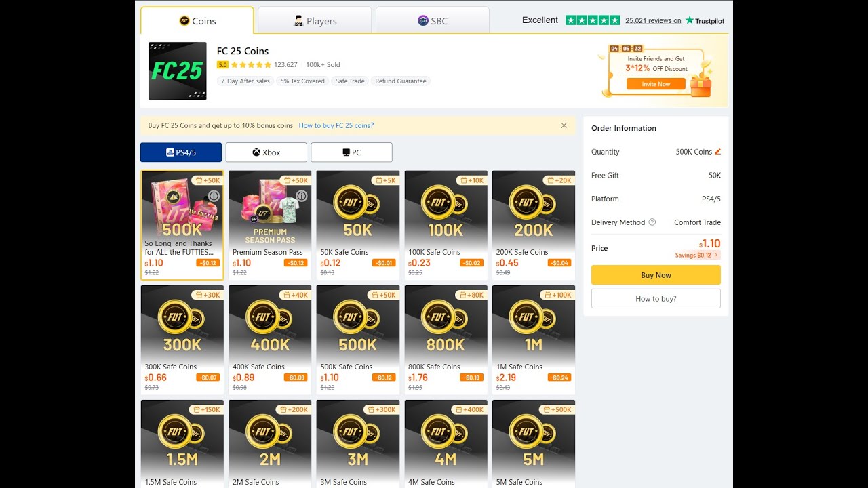Image resolution: width=868 pixels, height=488 pixels.
Task: Select the PC platform tab
Action: click(x=351, y=152)
